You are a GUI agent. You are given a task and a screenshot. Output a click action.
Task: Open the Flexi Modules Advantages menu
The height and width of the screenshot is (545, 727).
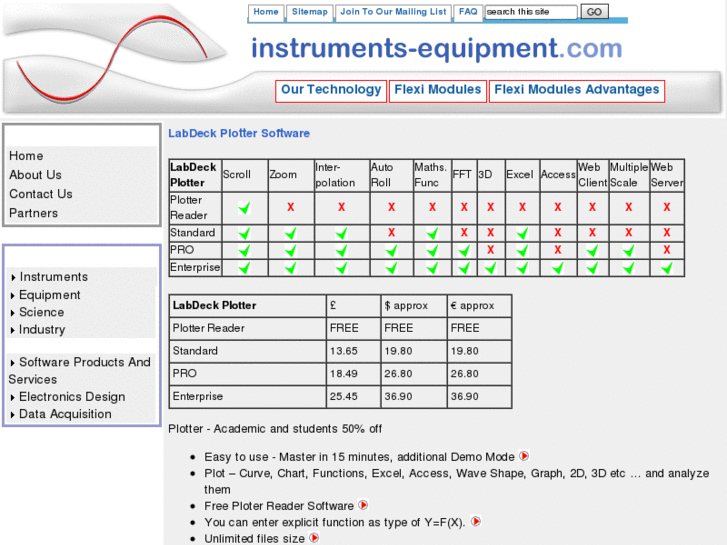coord(577,90)
